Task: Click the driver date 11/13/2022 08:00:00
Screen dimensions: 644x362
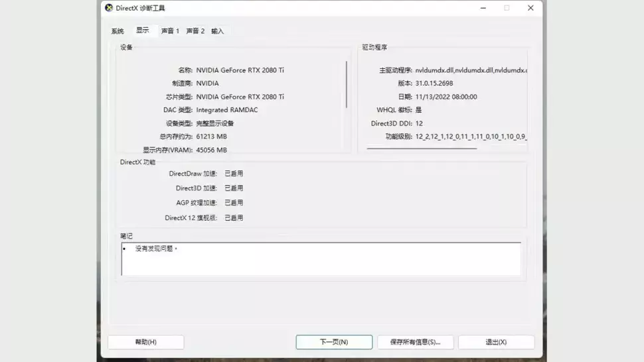Action: click(x=446, y=97)
